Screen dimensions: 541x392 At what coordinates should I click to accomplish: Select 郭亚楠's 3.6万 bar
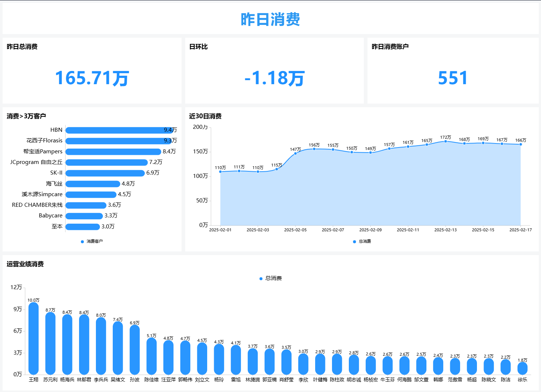[270, 362]
